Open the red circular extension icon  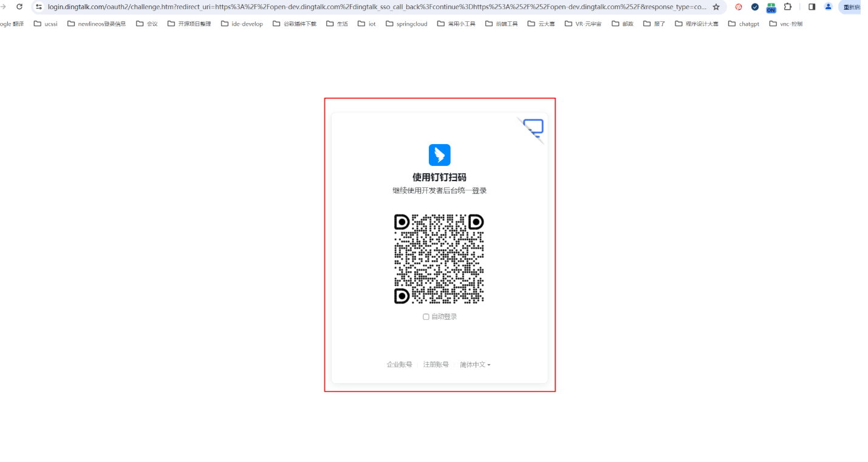click(x=739, y=7)
